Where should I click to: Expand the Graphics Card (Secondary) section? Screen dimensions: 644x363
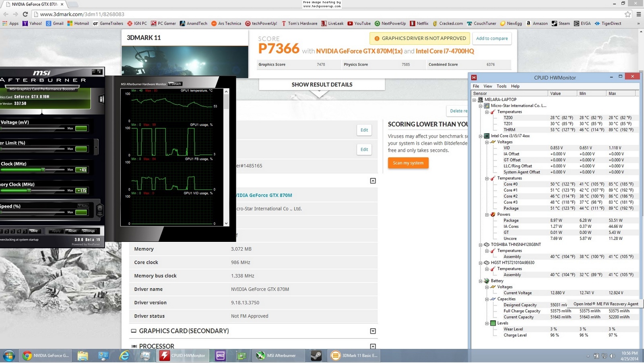tap(373, 331)
